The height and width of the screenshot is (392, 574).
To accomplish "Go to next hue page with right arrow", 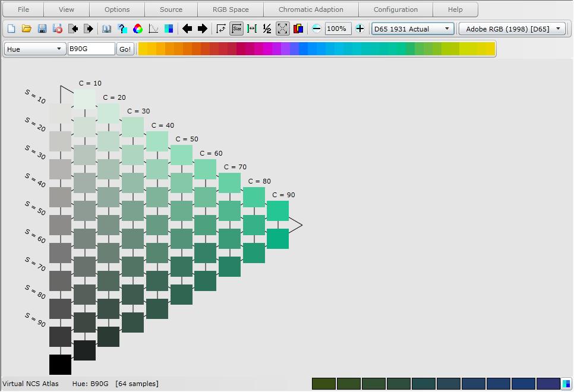I will (203, 29).
